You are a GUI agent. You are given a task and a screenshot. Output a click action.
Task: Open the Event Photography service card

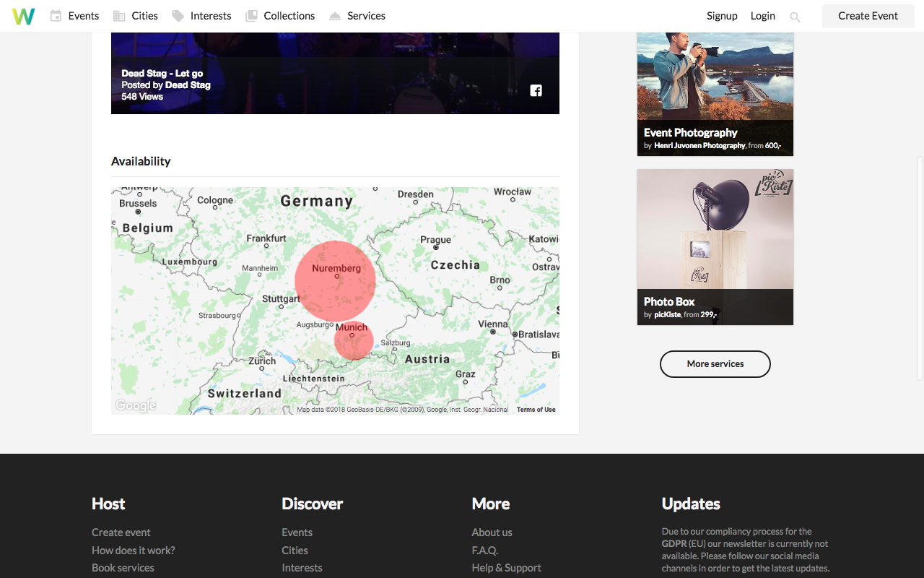click(715, 94)
